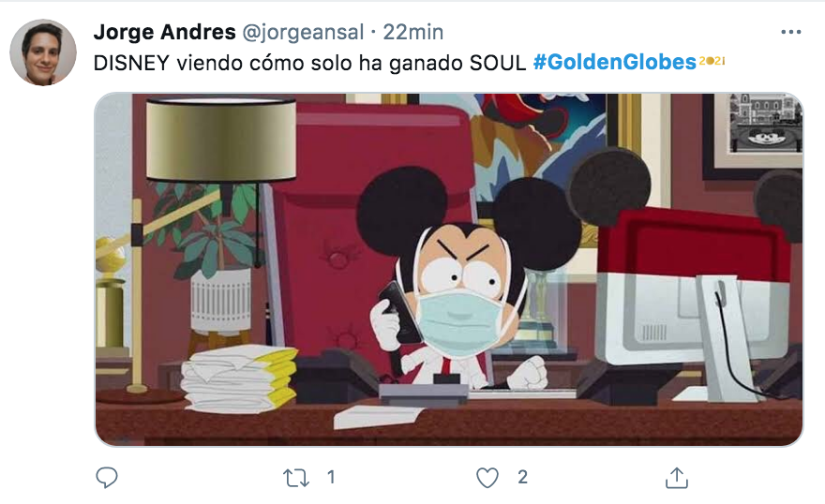
Task: Click the tweet text about DISNEY and SOUL
Action: pos(310,63)
